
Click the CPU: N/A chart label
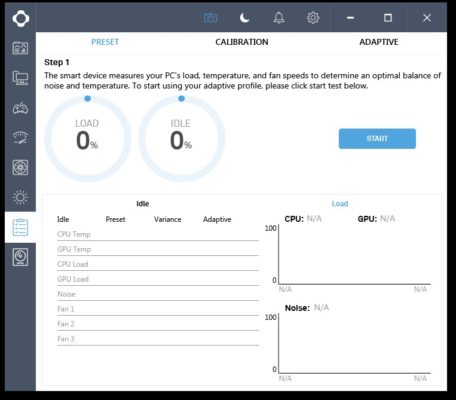(303, 219)
